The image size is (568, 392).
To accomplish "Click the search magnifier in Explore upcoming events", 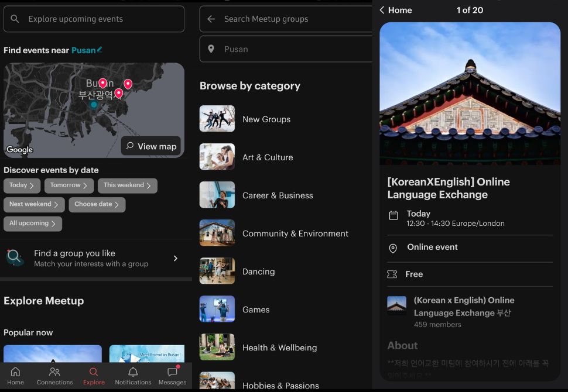I will point(15,19).
